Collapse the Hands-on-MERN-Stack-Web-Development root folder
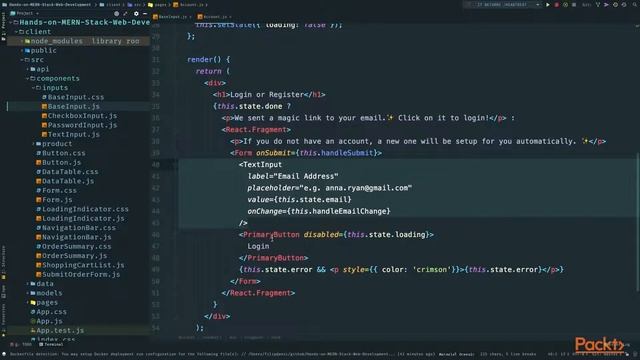The height and width of the screenshot is (360, 640). 11,22
